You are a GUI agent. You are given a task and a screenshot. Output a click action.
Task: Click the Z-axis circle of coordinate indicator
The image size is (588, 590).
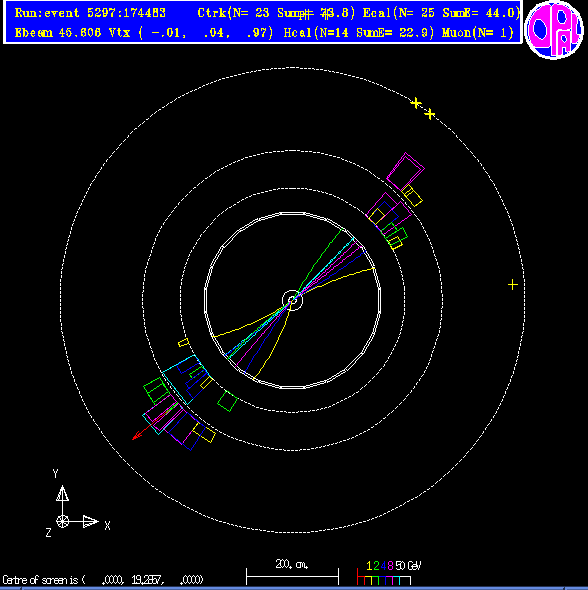click(x=62, y=522)
